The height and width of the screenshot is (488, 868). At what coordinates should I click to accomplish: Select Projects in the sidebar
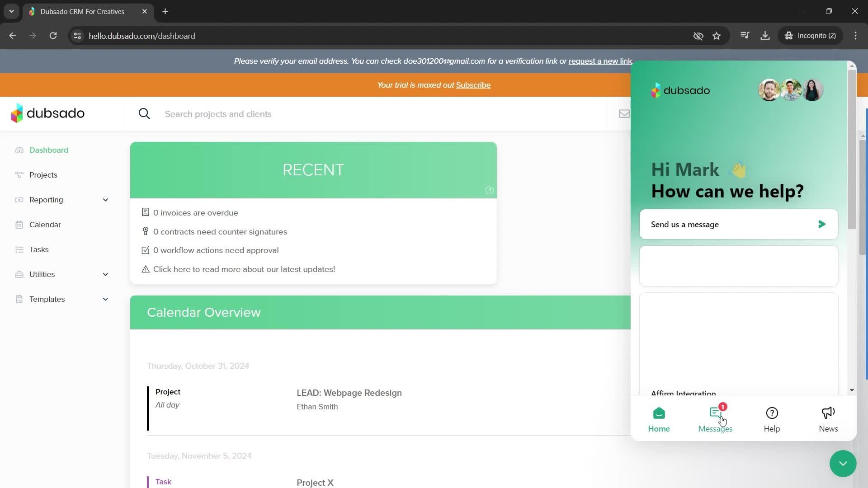coord(43,175)
